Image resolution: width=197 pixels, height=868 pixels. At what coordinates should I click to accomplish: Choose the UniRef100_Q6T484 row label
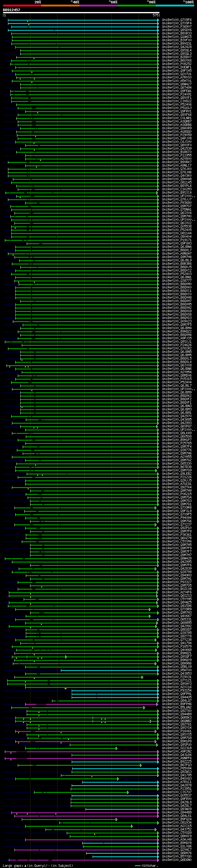coord(177,88)
